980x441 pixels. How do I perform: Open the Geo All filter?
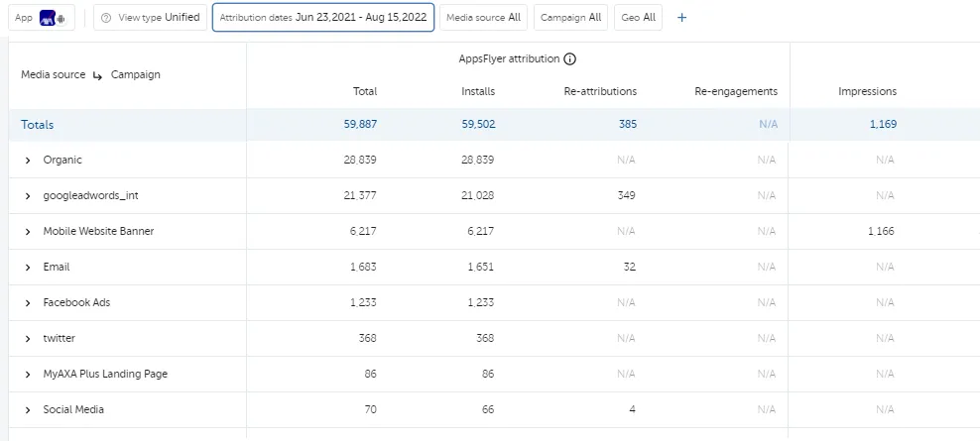(x=638, y=18)
